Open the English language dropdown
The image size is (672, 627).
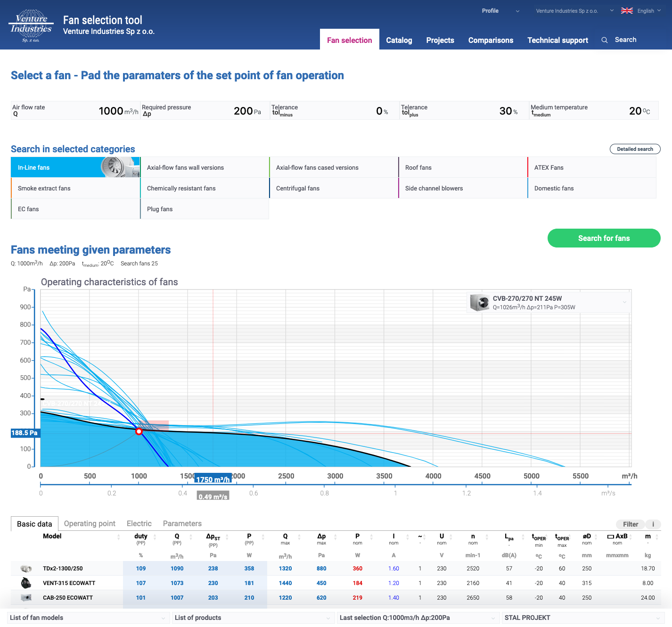pyautogui.click(x=649, y=11)
